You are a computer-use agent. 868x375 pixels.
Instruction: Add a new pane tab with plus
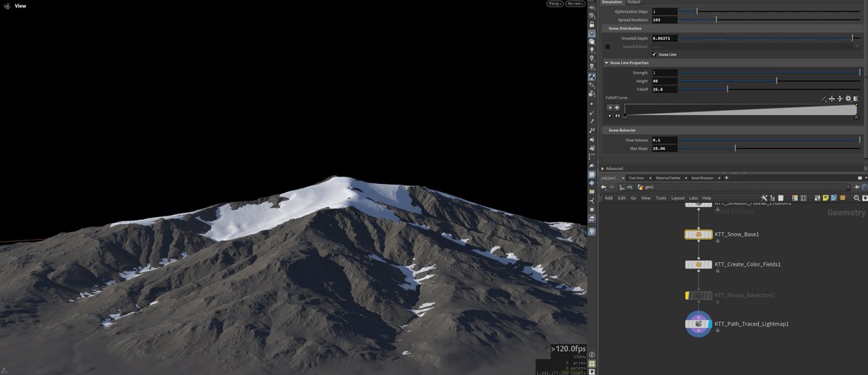[x=726, y=177]
